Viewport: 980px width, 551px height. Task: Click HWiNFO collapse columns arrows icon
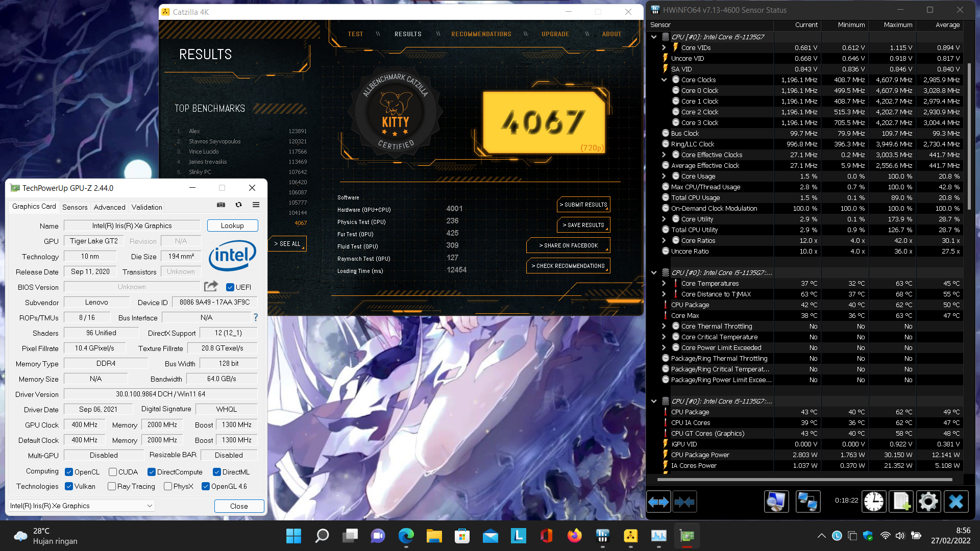coord(684,502)
